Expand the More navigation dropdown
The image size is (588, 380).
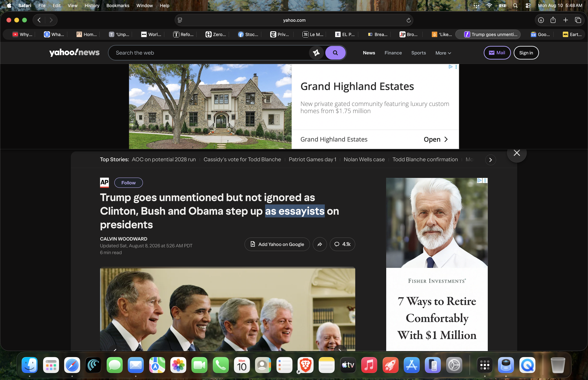click(x=443, y=53)
